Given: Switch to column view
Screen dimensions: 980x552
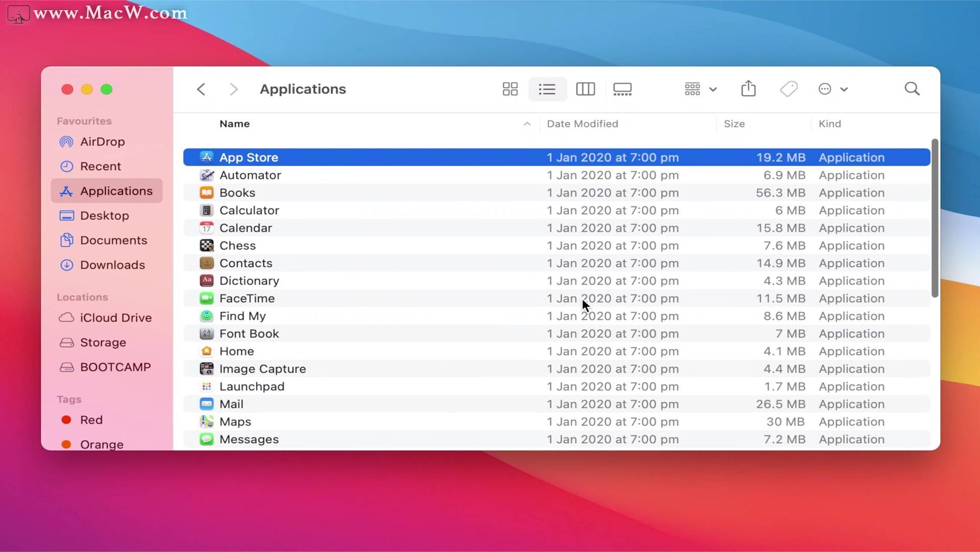Looking at the screenshot, I should (x=585, y=89).
